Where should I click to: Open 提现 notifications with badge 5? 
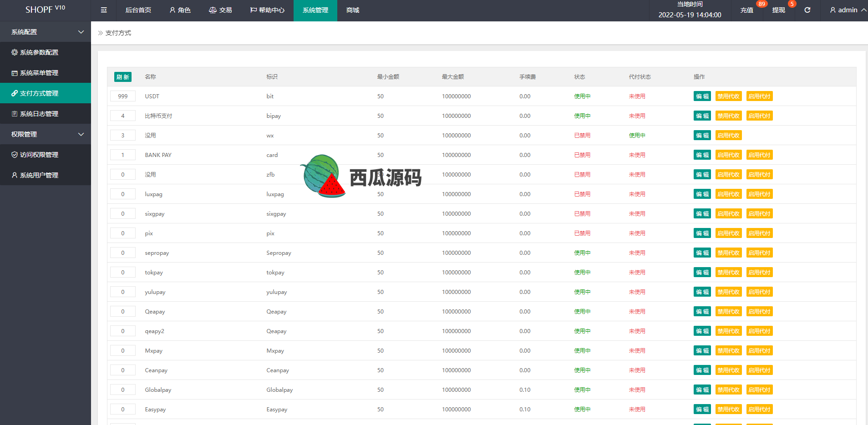click(779, 10)
